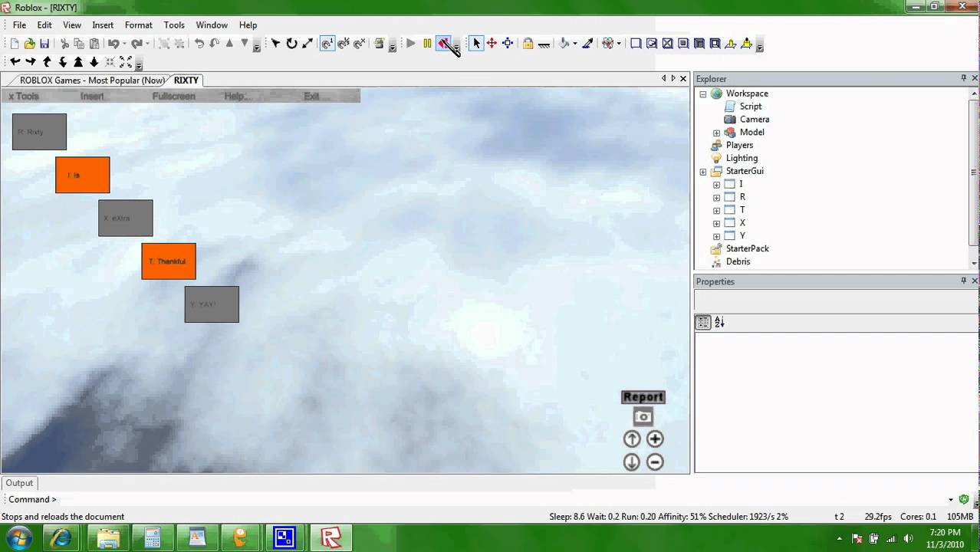The image size is (980, 552).
Task: Click the Material paint bucket icon
Action: (564, 44)
